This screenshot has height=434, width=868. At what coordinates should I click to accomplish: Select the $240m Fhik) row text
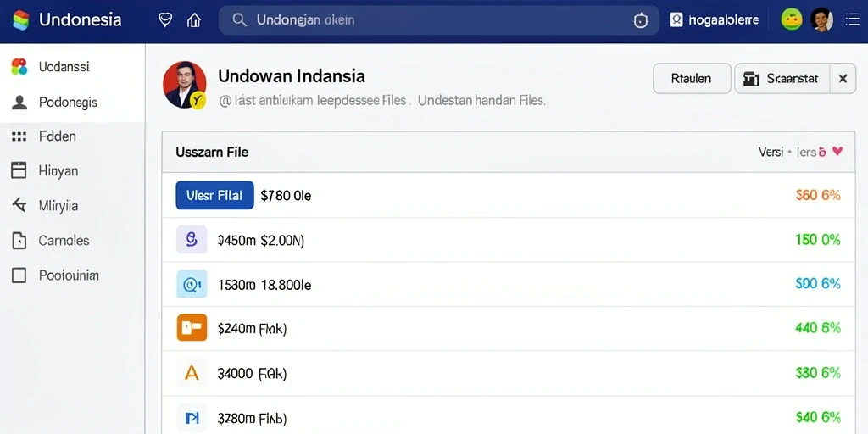pyautogui.click(x=252, y=330)
